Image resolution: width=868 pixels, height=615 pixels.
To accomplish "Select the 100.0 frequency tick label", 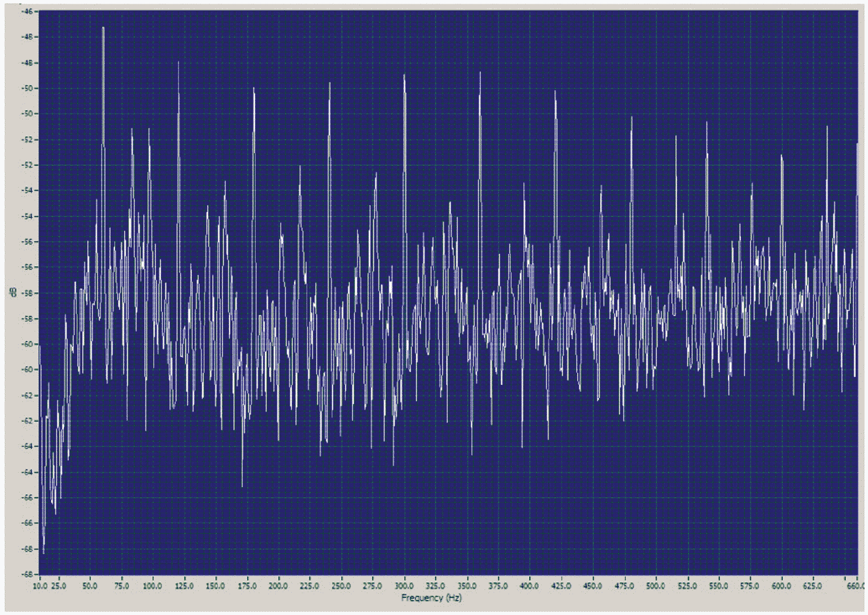I will coord(153,586).
